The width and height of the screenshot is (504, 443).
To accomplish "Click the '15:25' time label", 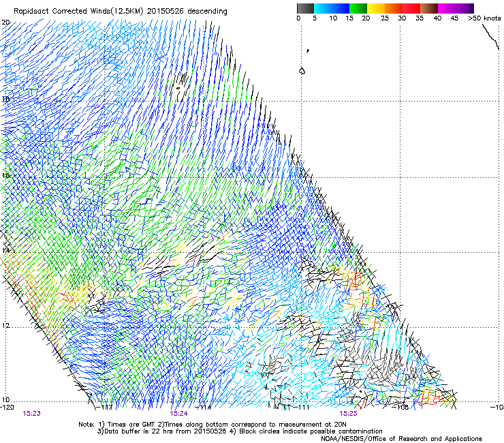I will pos(349,414).
